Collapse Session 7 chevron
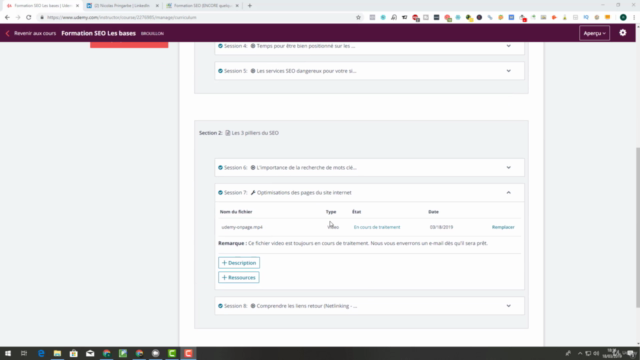640x360 pixels. click(x=509, y=193)
